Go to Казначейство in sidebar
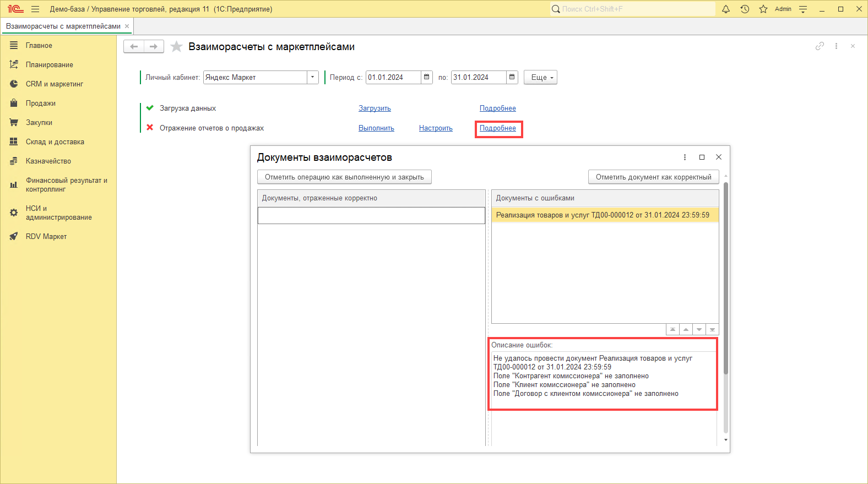 [x=48, y=161]
